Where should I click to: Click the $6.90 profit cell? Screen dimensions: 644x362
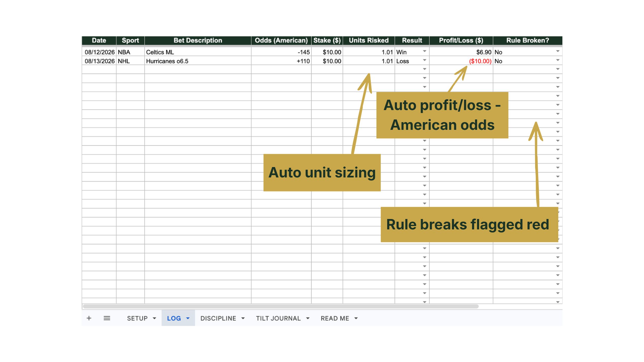pyautogui.click(x=461, y=52)
